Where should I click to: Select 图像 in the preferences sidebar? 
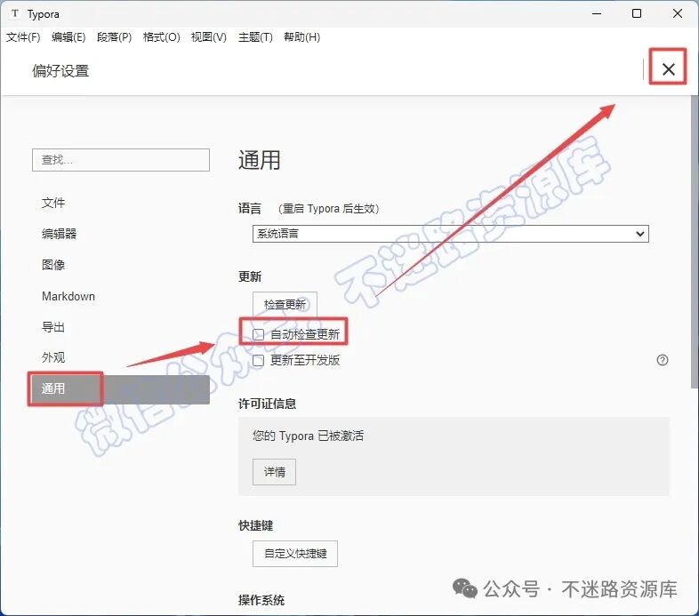[x=121, y=265]
